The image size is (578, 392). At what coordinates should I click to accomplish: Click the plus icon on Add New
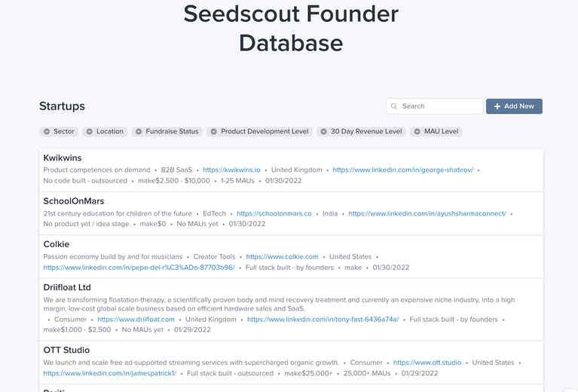point(497,106)
